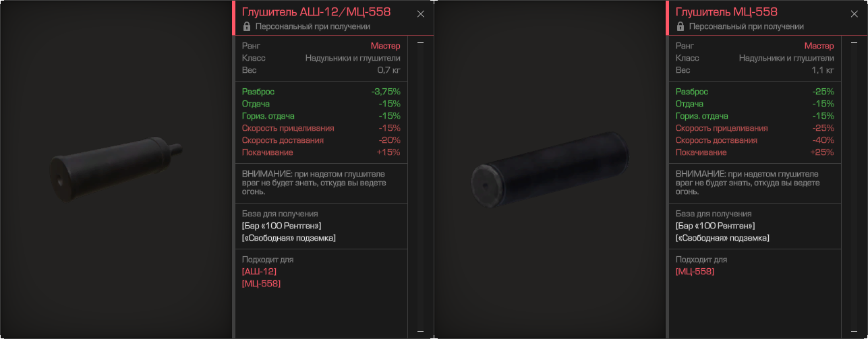
Task: Close the Глушитель МЦ-558 info panel
Action: point(855,13)
